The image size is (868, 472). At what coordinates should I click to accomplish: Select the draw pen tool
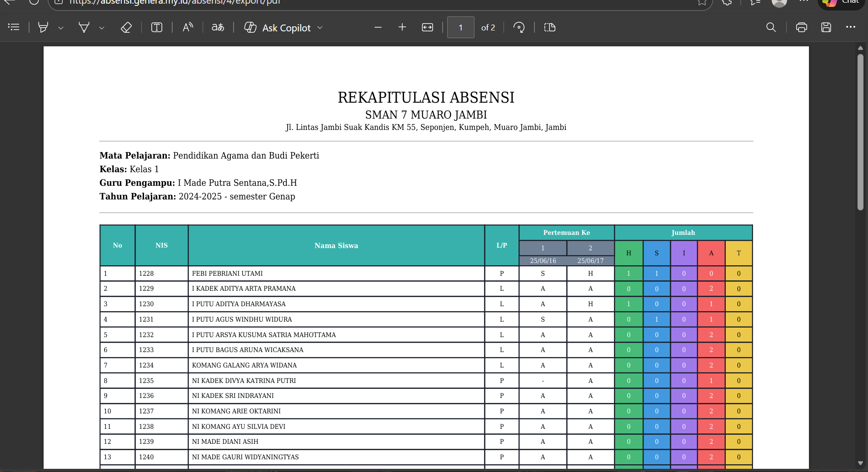tap(84, 27)
